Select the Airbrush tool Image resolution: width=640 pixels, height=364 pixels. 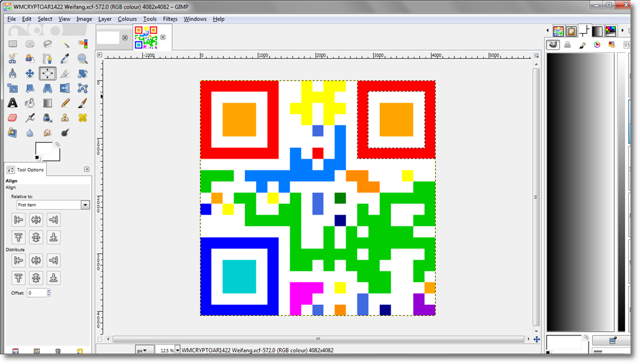tap(30, 118)
